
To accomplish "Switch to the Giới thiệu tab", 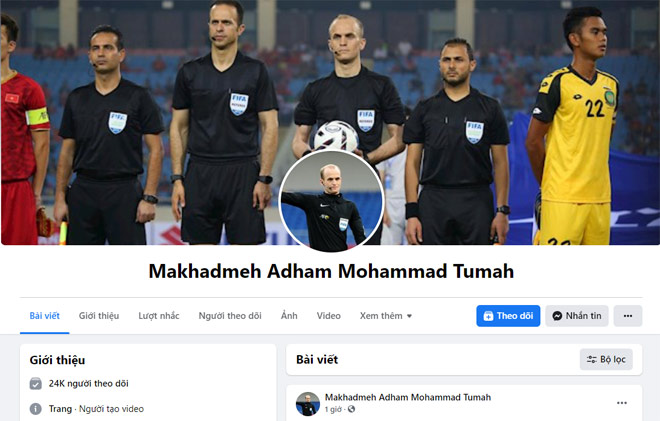I will (x=99, y=316).
